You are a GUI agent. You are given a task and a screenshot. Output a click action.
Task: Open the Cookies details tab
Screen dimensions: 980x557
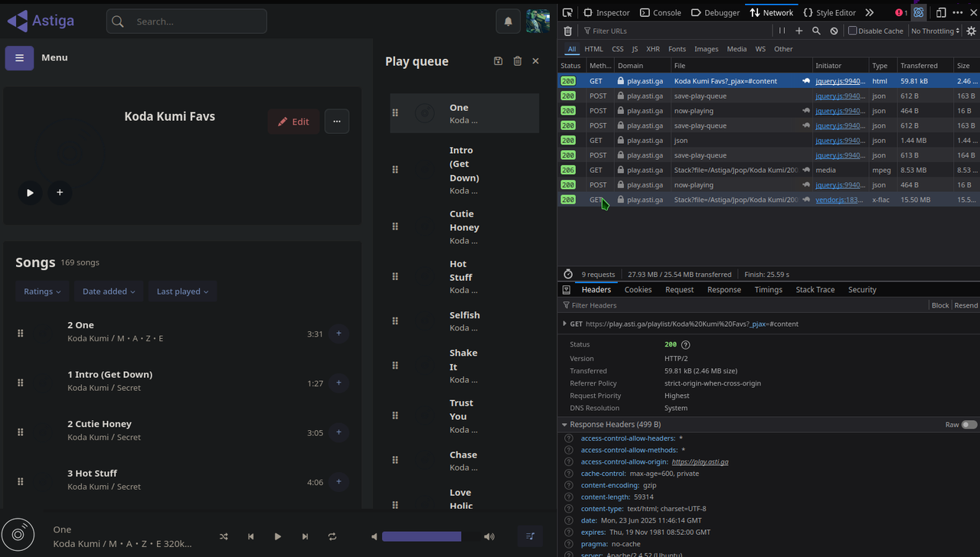(x=638, y=289)
